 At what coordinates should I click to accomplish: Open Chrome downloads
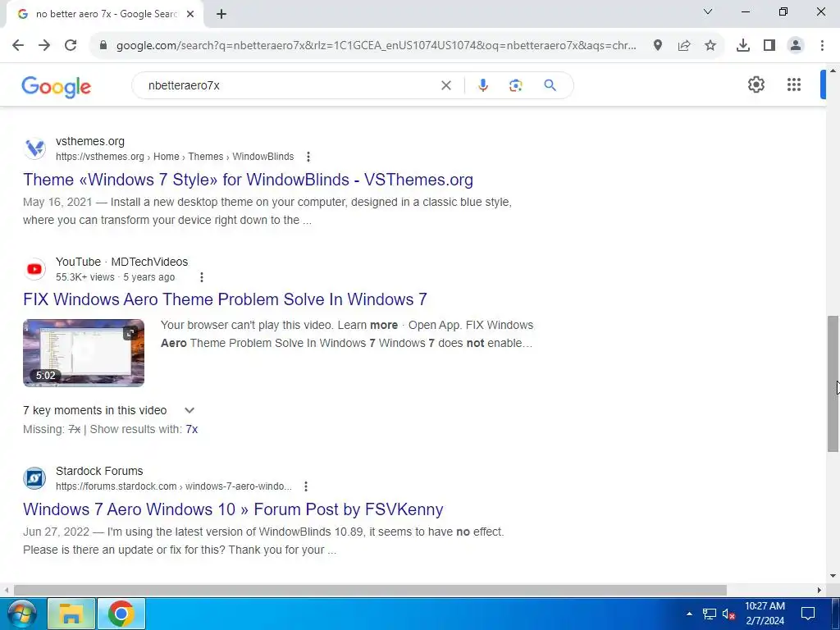point(742,46)
